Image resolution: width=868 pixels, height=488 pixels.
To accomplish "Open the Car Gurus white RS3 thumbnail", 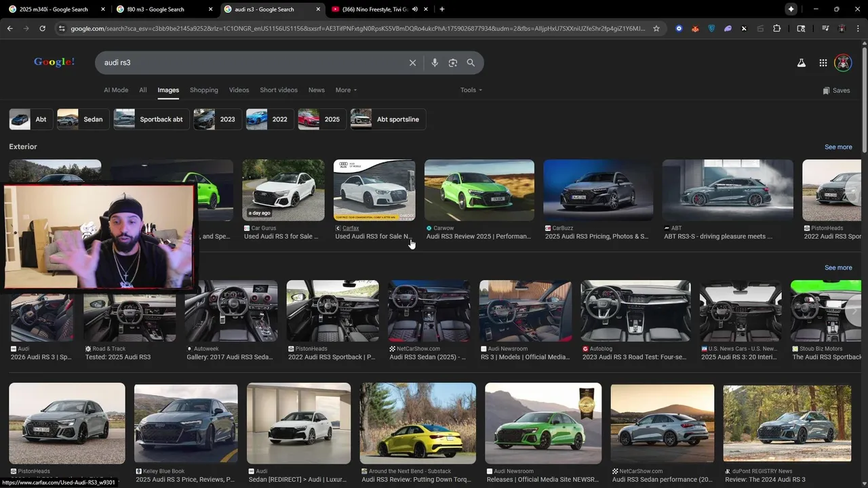I will 283,190.
